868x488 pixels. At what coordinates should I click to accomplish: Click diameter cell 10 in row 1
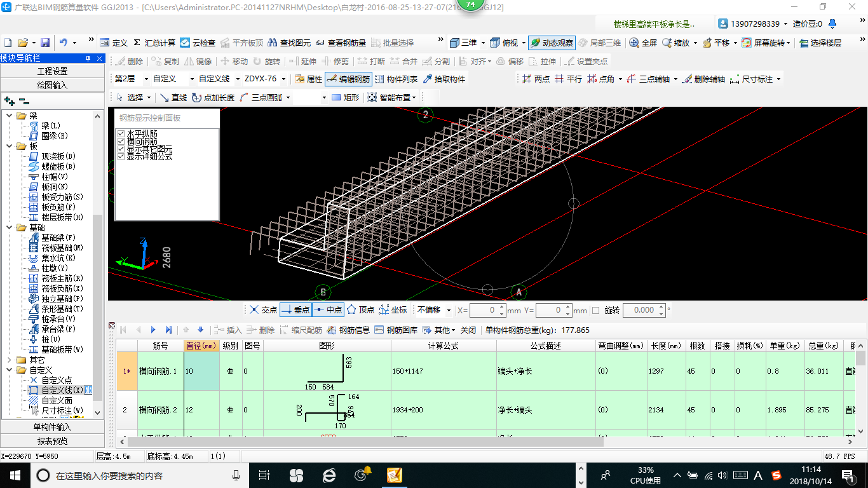[203, 370]
